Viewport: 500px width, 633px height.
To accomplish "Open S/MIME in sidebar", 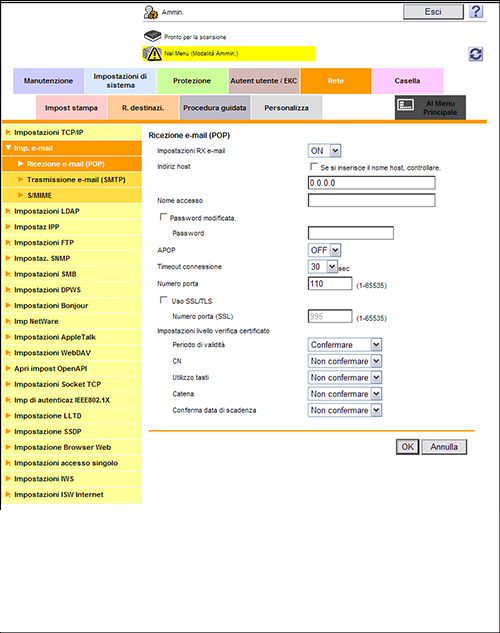I will pos(72,195).
